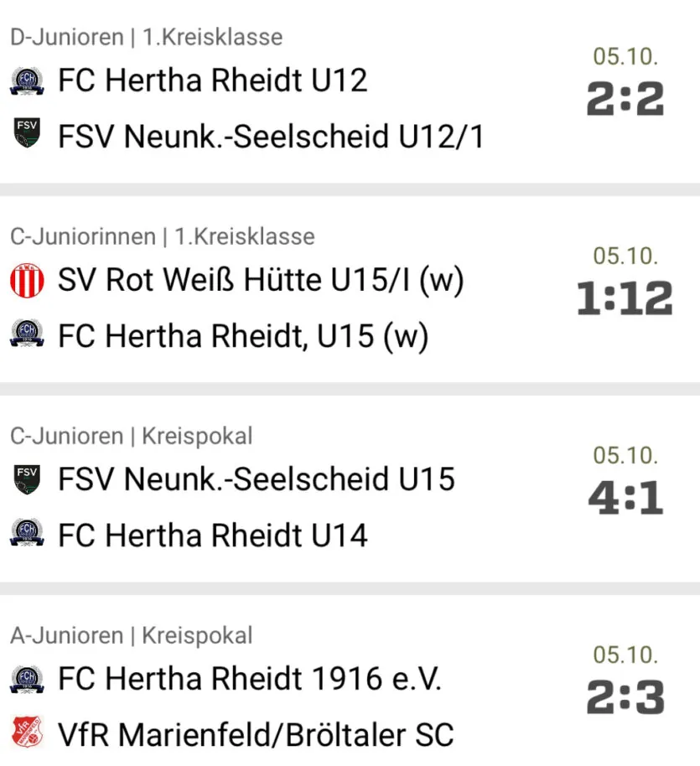Click FC Hertha Rheidt U12 club crest
700x766 pixels.
point(27,80)
